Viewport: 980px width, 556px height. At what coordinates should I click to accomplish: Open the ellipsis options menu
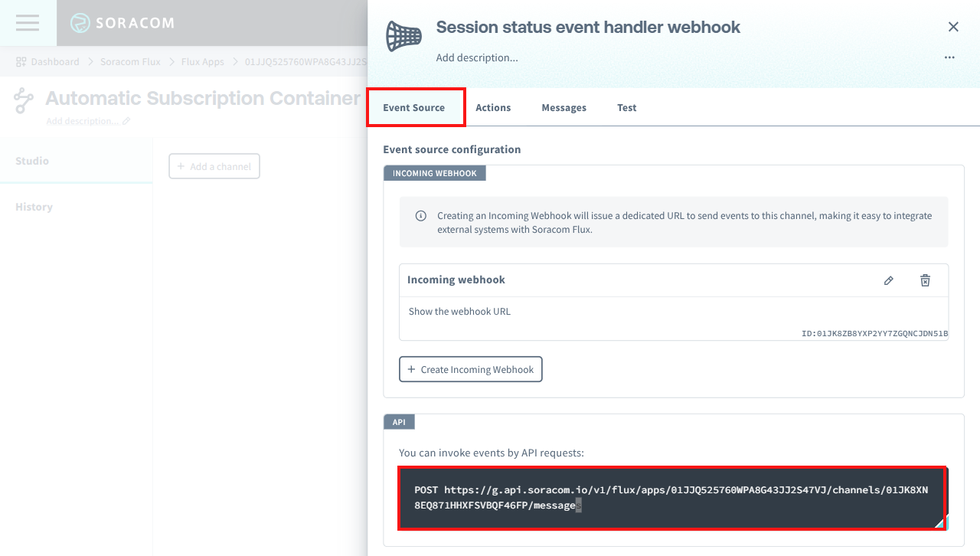(949, 57)
